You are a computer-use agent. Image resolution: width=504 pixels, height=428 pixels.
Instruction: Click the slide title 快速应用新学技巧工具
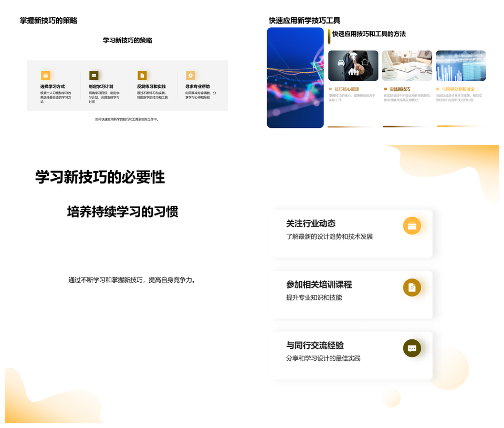coord(304,20)
